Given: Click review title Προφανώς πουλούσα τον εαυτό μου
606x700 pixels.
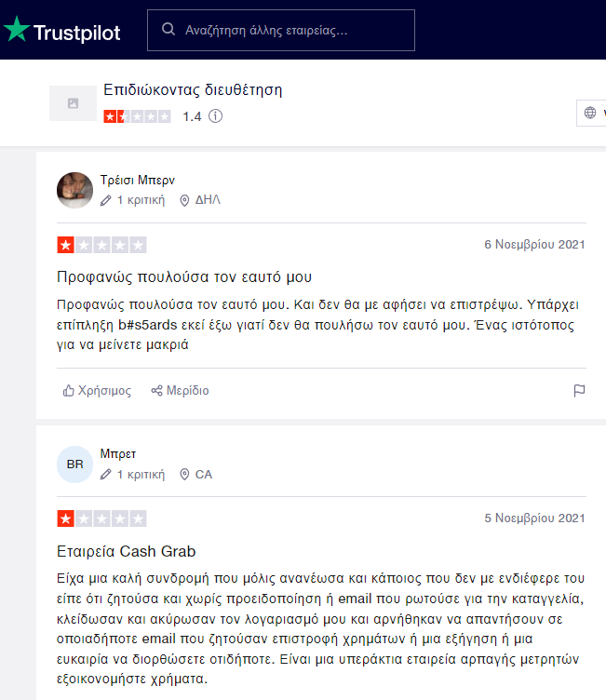Looking at the screenshot, I should [x=184, y=276].
